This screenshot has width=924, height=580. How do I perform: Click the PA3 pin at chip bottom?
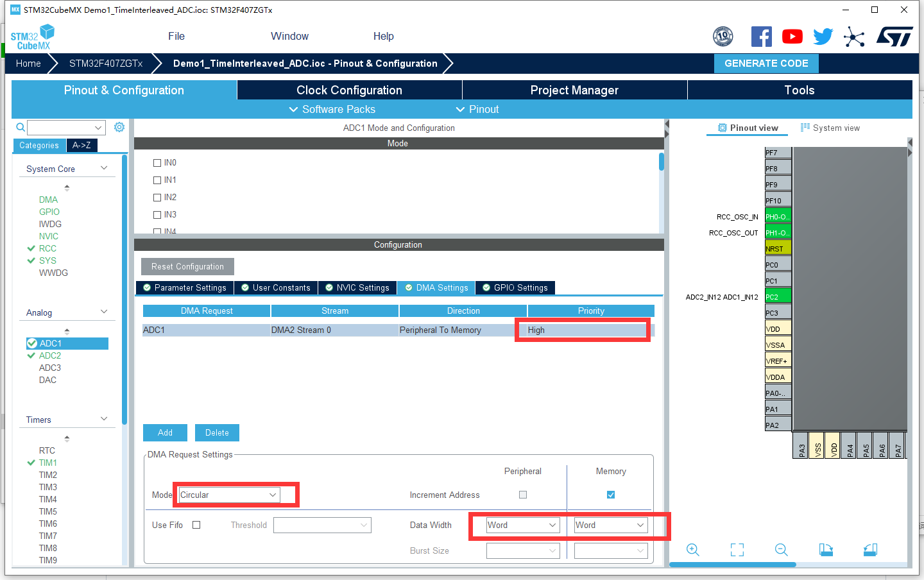click(x=801, y=445)
